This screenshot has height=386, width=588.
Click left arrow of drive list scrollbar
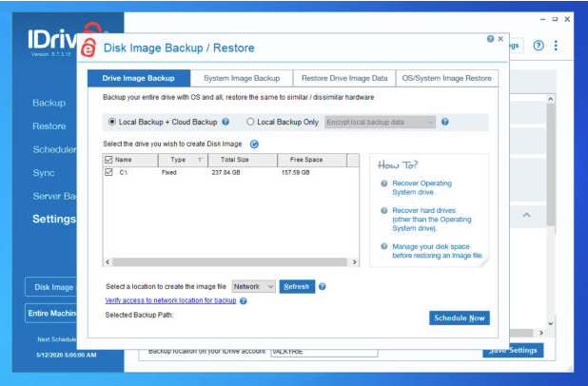108,262
